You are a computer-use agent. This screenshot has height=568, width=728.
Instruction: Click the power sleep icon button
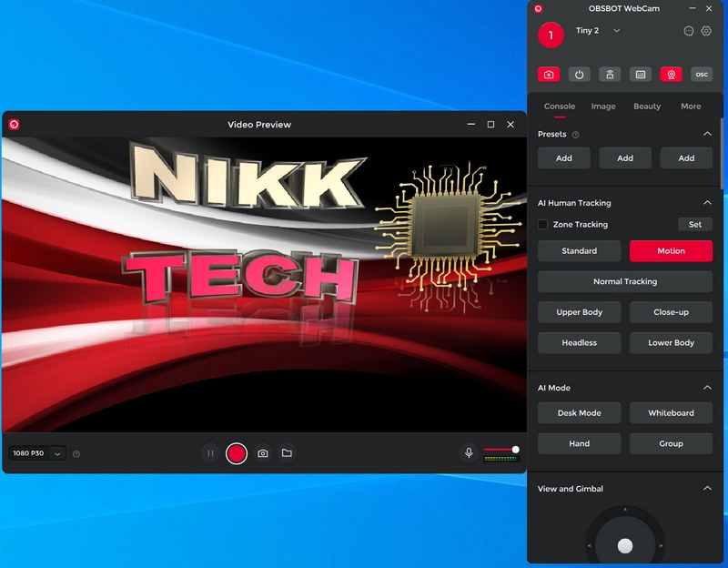(x=579, y=75)
